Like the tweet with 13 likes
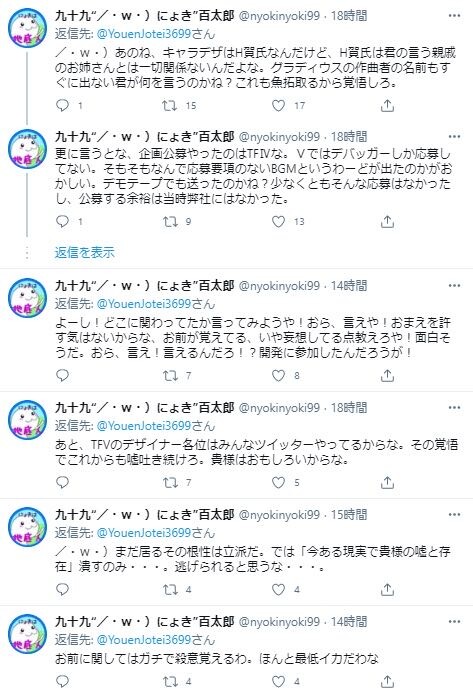Viewport: 473px width, 696px height. pos(278,221)
